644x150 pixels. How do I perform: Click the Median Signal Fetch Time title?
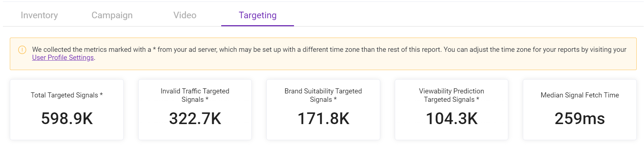tap(580, 95)
